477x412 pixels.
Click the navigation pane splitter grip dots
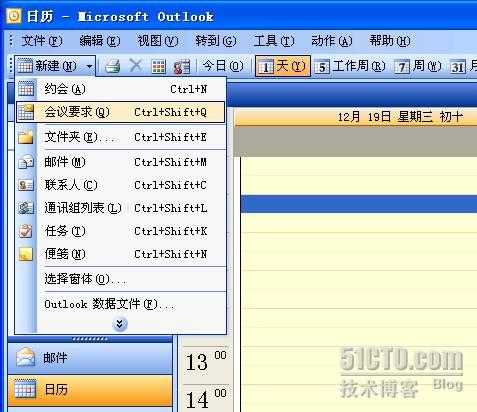[90, 339]
